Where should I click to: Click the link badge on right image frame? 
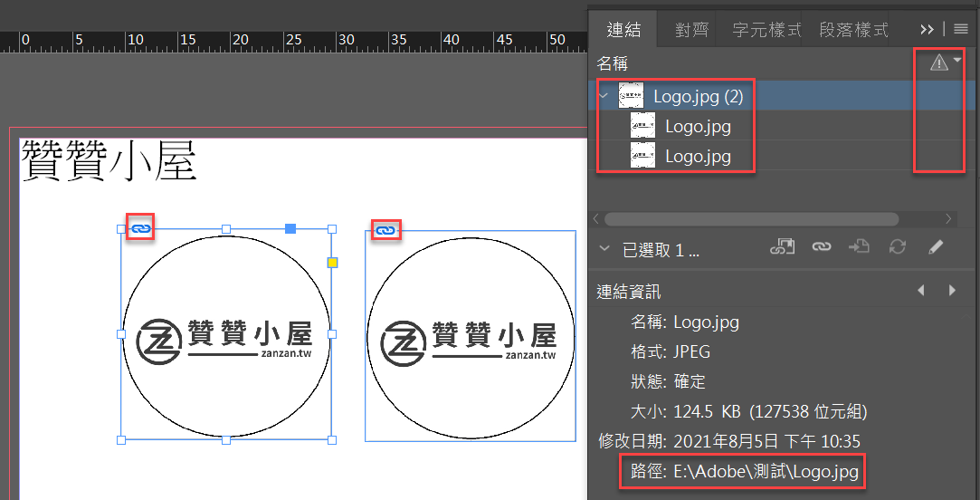[x=385, y=231]
